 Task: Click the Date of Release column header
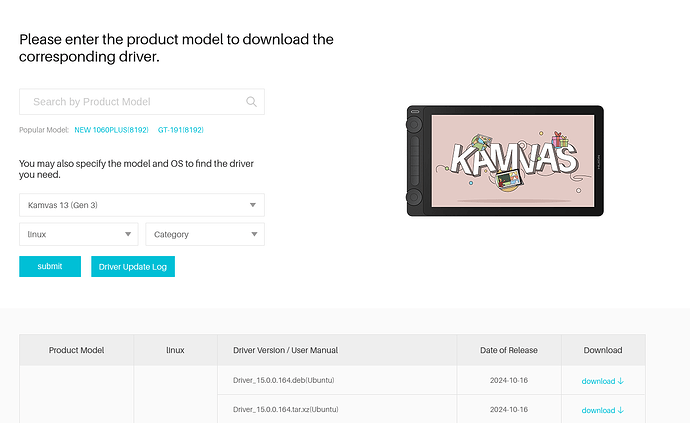pyautogui.click(x=509, y=350)
